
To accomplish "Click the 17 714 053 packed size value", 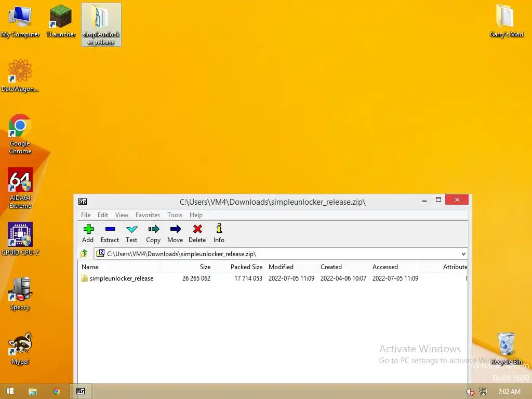I will coord(248,278).
